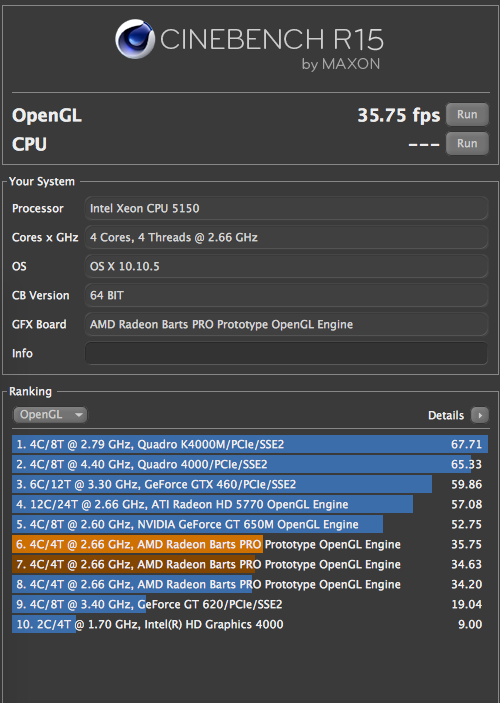The width and height of the screenshot is (500, 703).
Task: Click the OpenGL benchmark label
Action: (x=47, y=115)
